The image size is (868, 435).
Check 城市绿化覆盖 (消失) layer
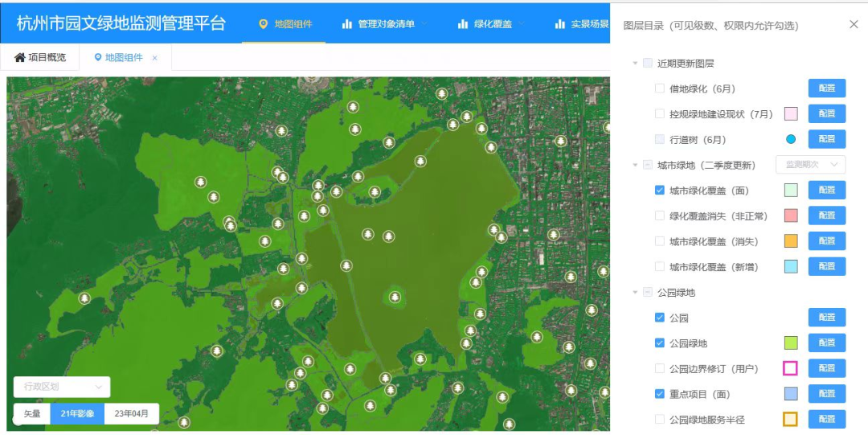[x=660, y=241]
